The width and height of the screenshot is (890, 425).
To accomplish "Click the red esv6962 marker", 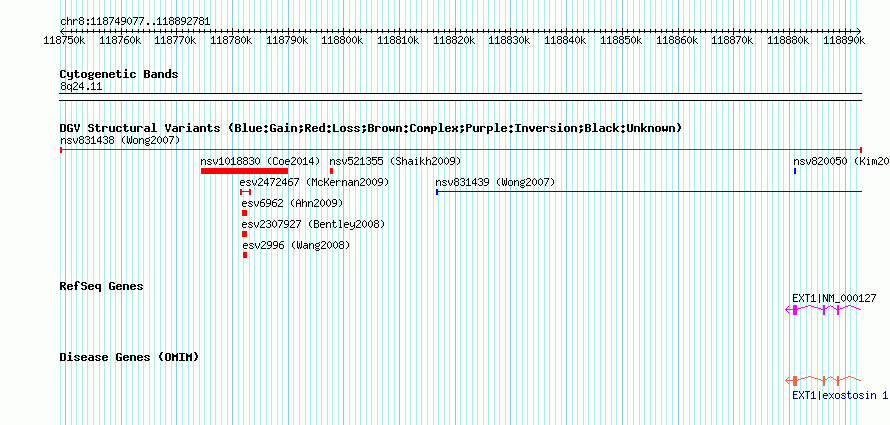I will pos(245,213).
